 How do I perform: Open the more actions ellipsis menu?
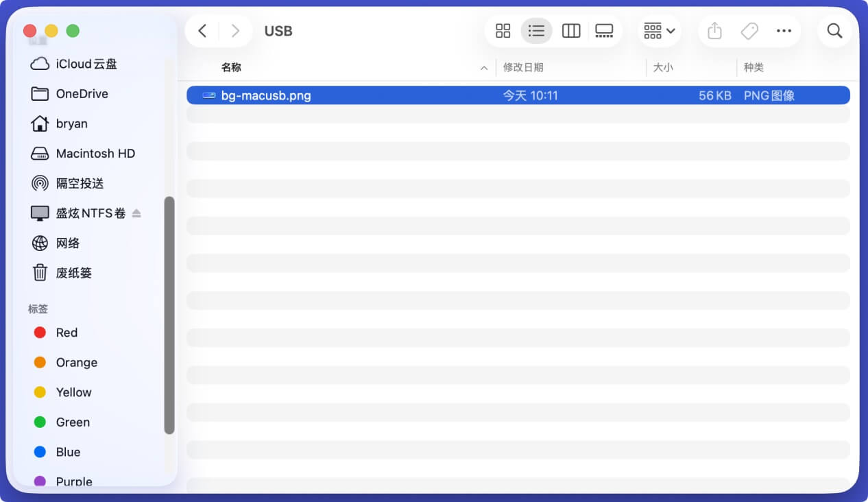784,31
